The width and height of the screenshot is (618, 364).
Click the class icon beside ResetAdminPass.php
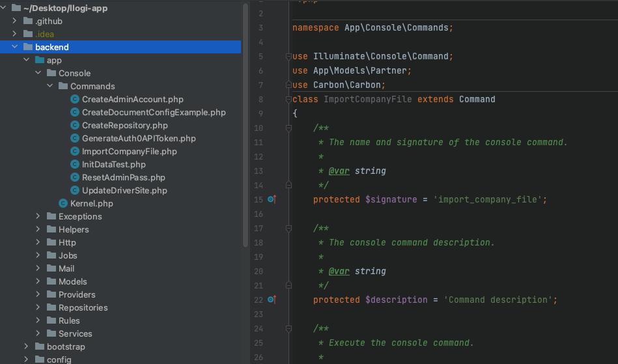[x=75, y=177]
